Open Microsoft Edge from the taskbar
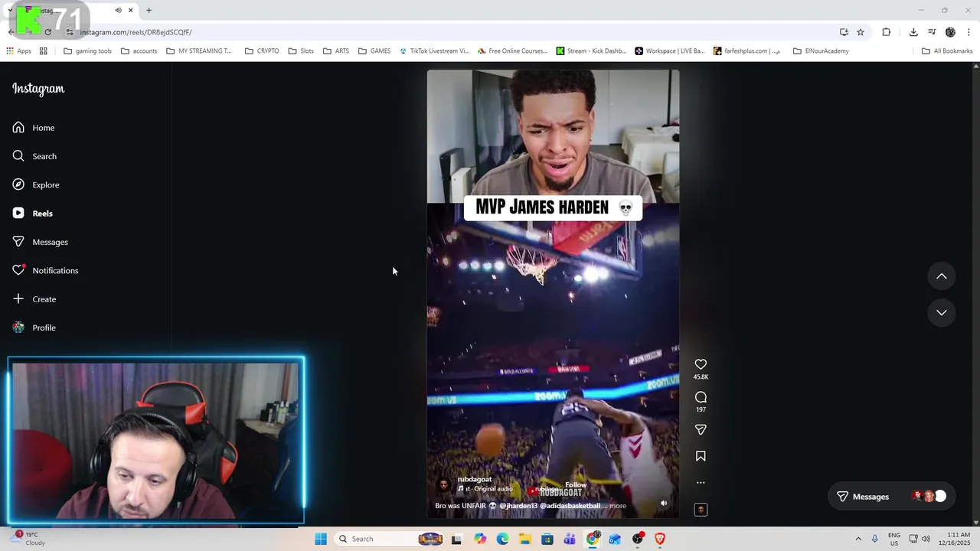 [502, 539]
